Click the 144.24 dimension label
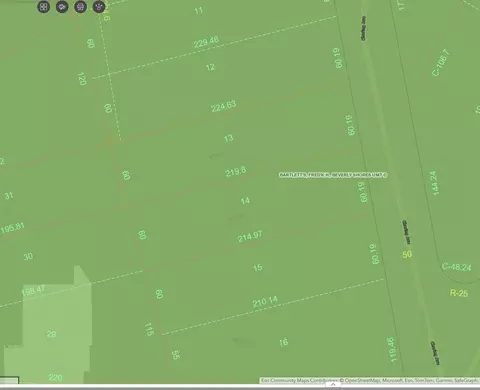 tap(434, 183)
